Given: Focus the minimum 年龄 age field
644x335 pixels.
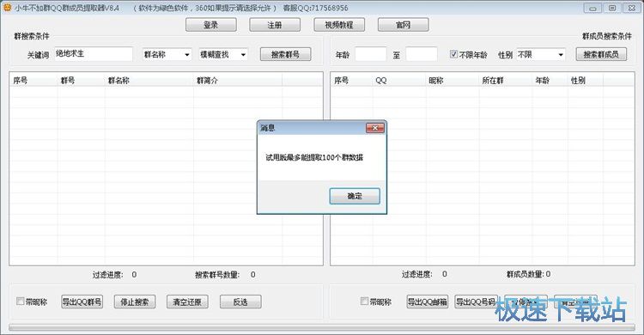Looking at the screenshot, I should click(x=371, y=54).
